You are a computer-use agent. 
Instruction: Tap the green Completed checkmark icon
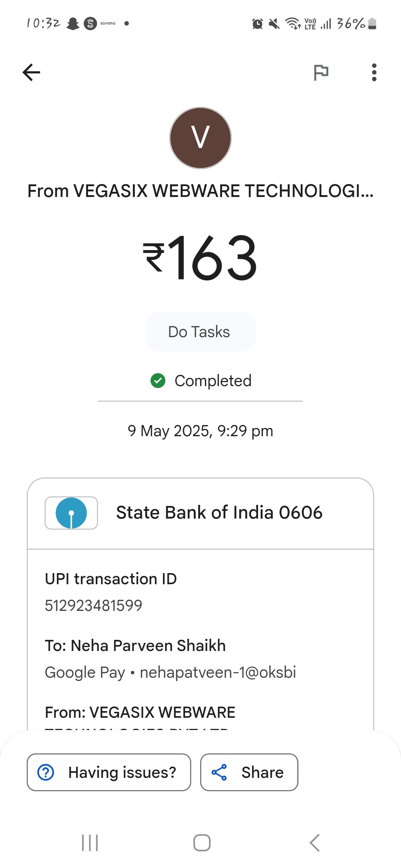158,381
